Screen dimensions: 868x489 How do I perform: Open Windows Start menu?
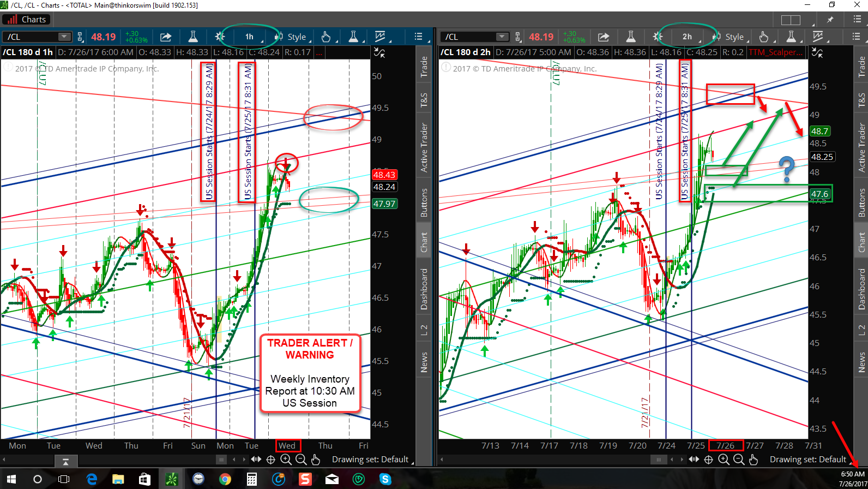(11, 479)
